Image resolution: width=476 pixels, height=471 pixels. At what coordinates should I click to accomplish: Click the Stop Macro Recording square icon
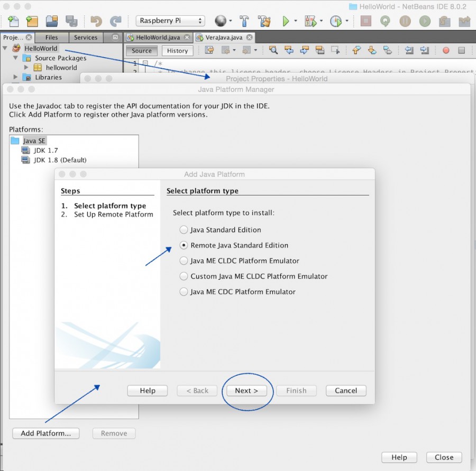[461, 50]
